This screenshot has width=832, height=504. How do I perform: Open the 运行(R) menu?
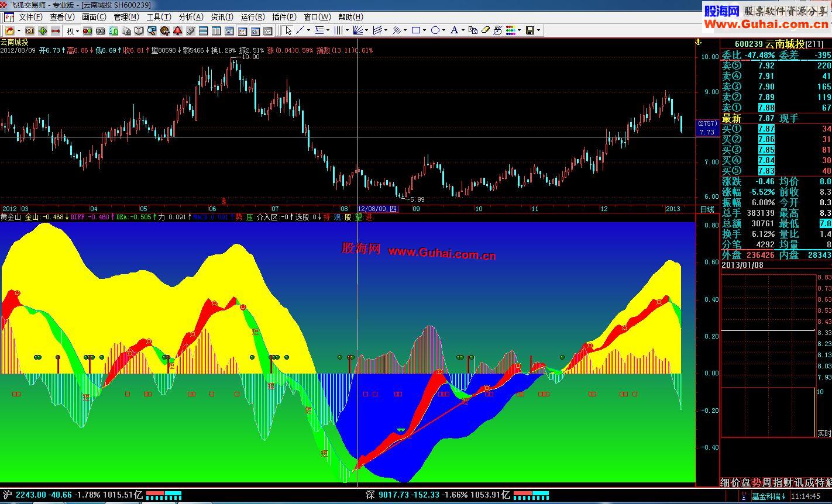click(x=252, y=17)
